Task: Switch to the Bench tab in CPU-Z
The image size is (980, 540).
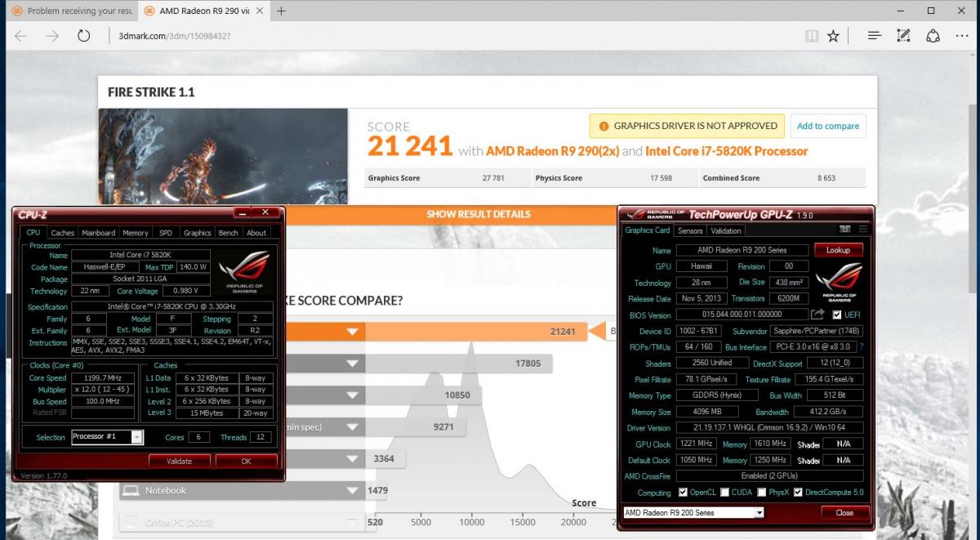Action: (x=229, y=233)
